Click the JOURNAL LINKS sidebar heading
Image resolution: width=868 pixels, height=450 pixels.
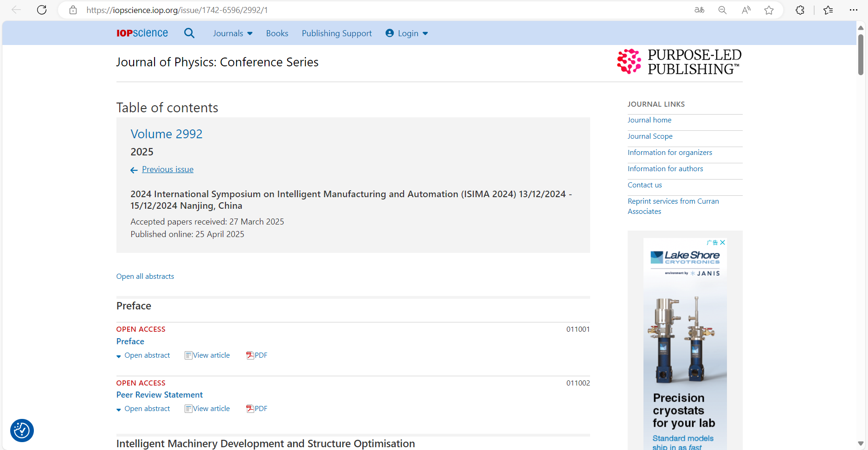pyautogui.click(x=656, y=104)
